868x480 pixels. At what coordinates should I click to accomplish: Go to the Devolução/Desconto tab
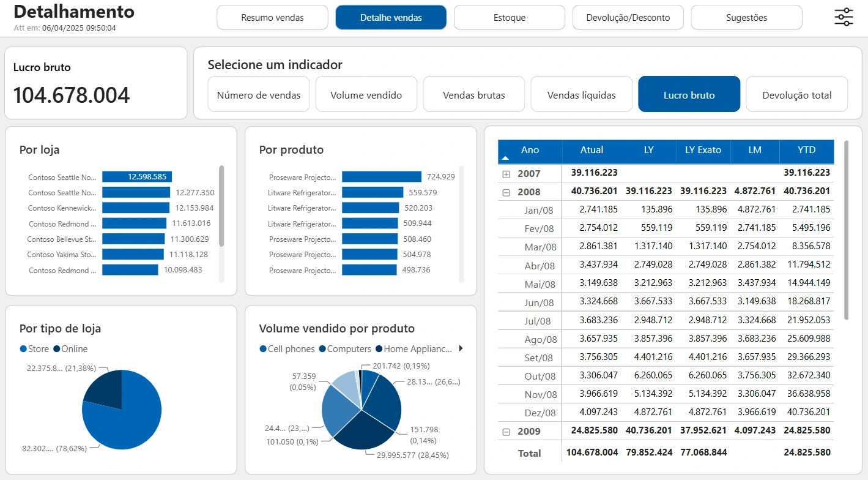pyautogui.click(x=628, y=18)
